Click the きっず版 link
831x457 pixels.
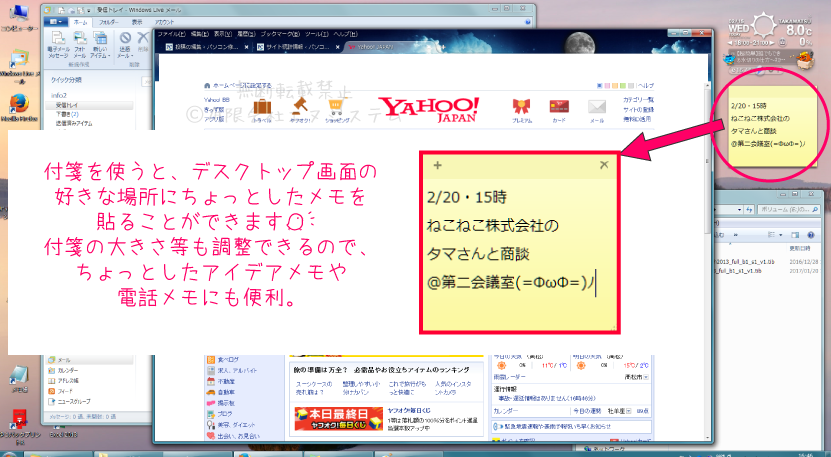click(214, 109)
